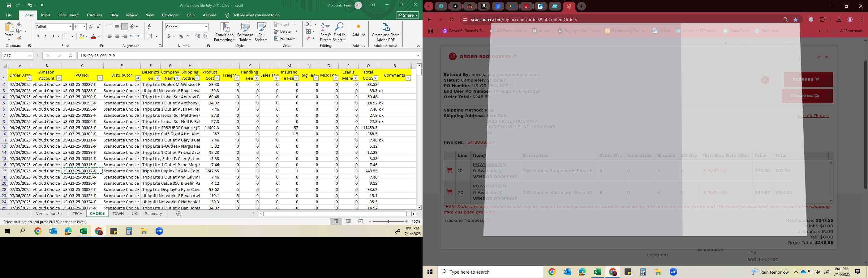
Task: Click the Cut scissors icon
Action: tap(19, 24)
